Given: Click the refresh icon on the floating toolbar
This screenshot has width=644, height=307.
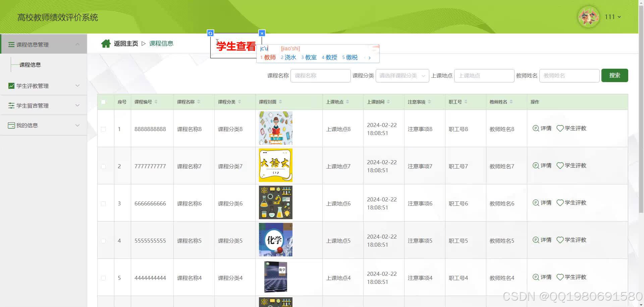Looking at the screenshot, I should [x=210, y=33].
